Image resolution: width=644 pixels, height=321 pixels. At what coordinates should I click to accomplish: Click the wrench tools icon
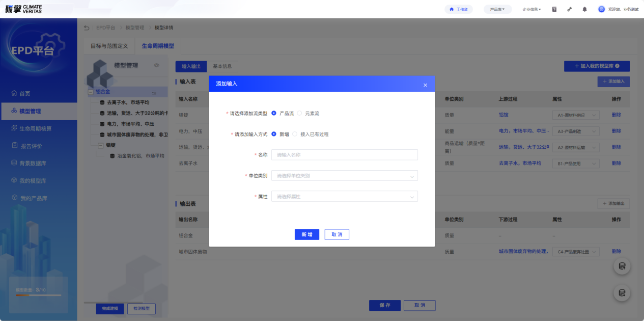(569, 9)
